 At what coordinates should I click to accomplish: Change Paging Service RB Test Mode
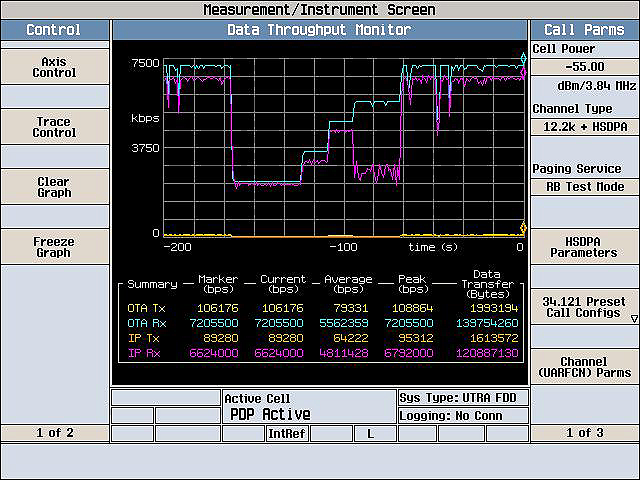[585, 187]
